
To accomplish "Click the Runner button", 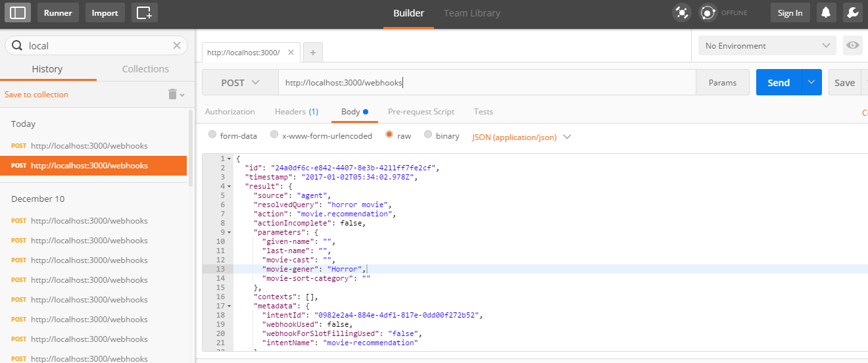I will point(59,12).
